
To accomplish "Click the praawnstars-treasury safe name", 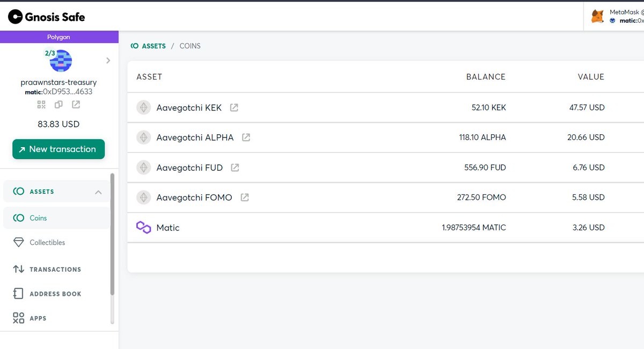I will coord(58,83).
